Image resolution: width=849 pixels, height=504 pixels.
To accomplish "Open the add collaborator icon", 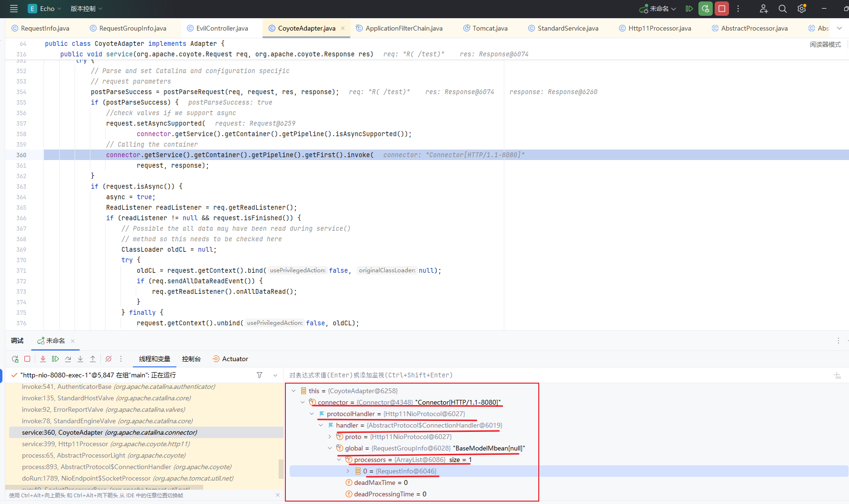I will (763, 9).
